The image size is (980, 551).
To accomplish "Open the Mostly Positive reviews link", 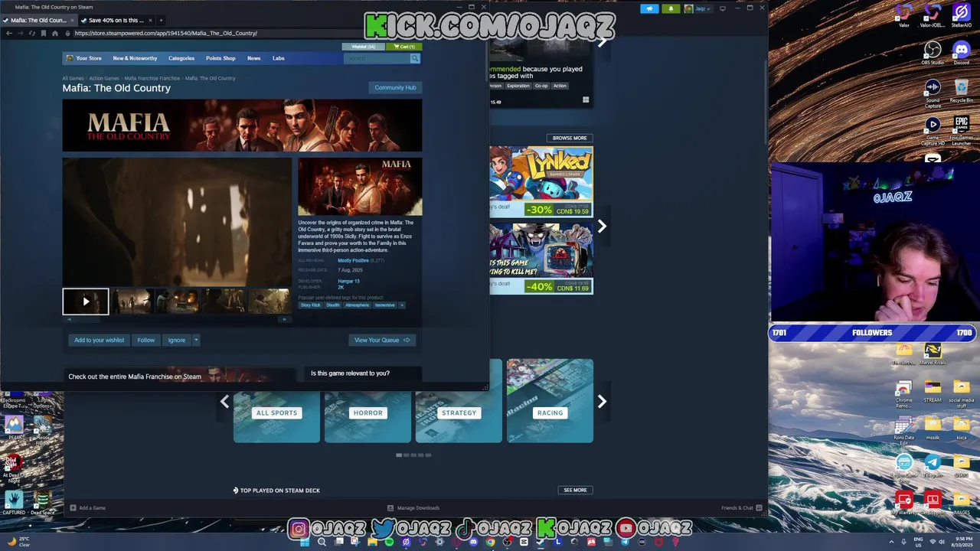I will click(353, 260).
